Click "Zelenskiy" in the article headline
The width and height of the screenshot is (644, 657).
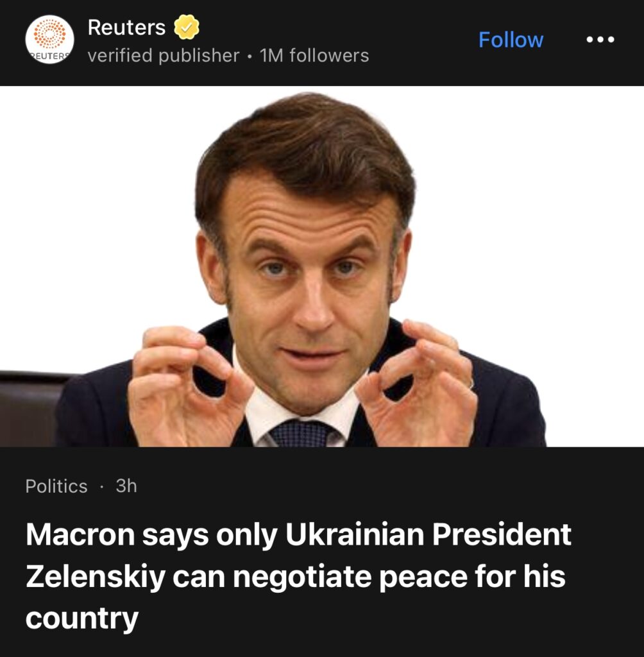point(94,577)
